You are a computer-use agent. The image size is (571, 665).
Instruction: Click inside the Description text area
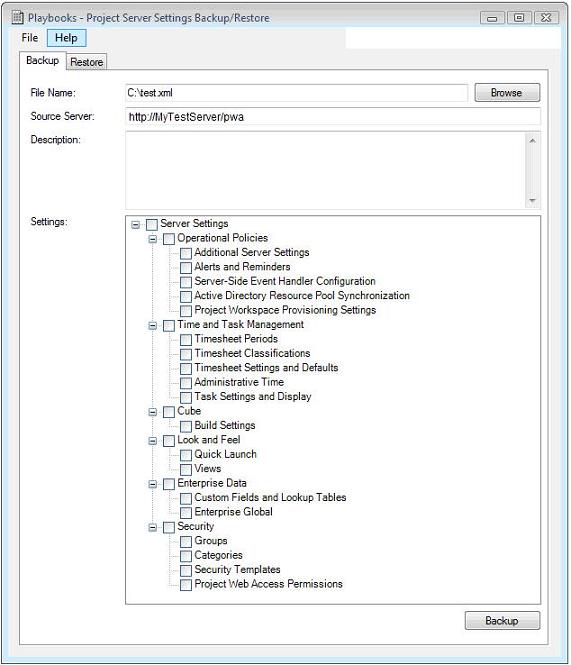[325, 170]
